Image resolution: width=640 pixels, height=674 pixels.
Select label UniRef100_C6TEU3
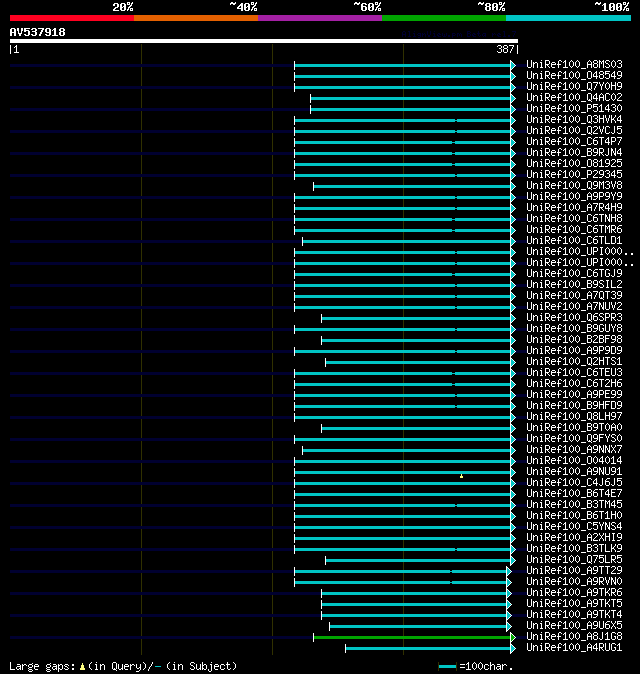[574, 373]
